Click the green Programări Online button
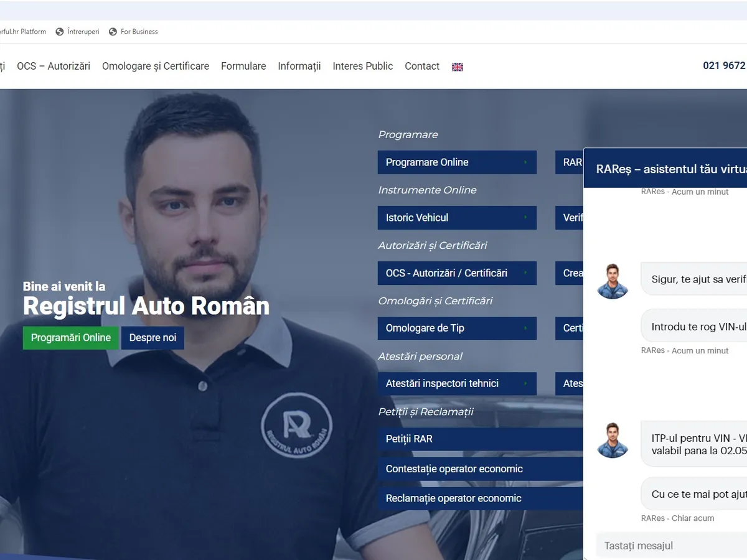 (x=71, y=338)
